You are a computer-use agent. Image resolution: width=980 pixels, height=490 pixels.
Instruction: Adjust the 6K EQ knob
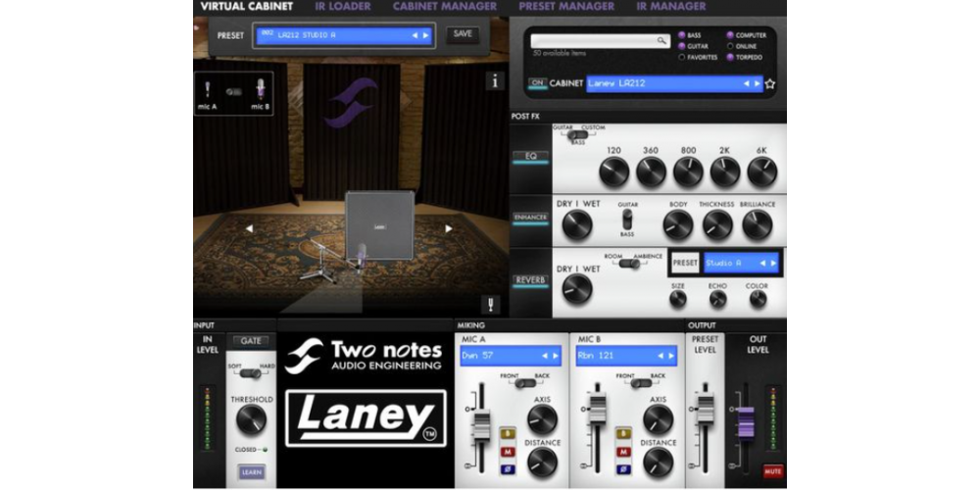pyautogui.click(x=761, y=171)
